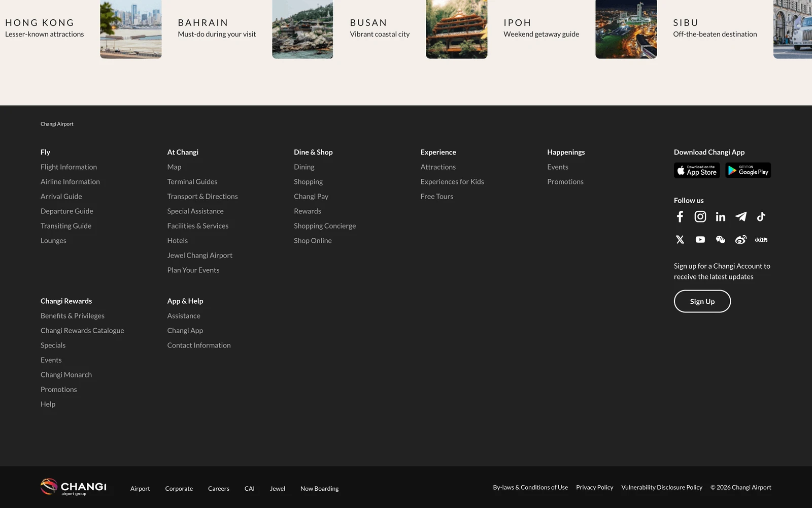The width and height of the screenshot is (812, 508).
Task: Open Flight Information under Fly
Action: pos(69,167)
